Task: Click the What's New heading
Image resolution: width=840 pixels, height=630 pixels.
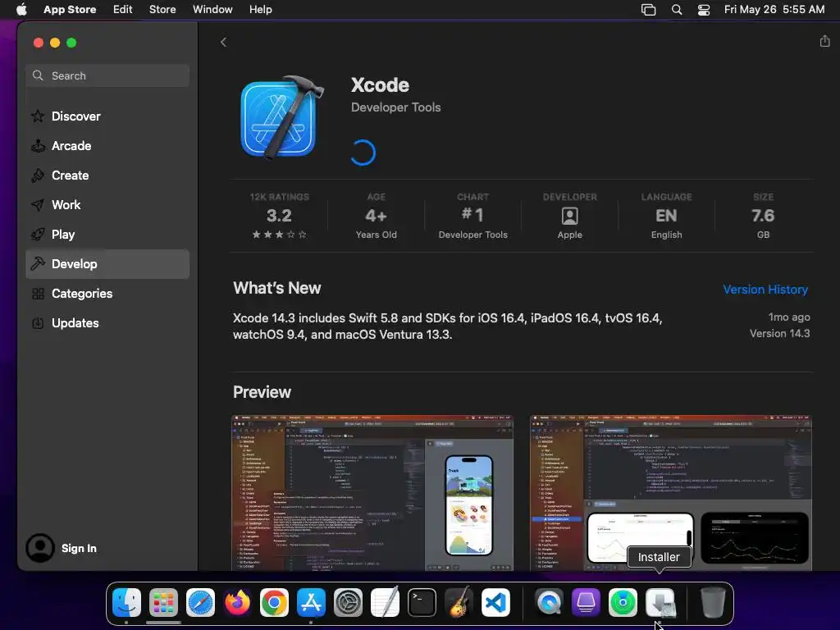Action: tap(277, 288)
